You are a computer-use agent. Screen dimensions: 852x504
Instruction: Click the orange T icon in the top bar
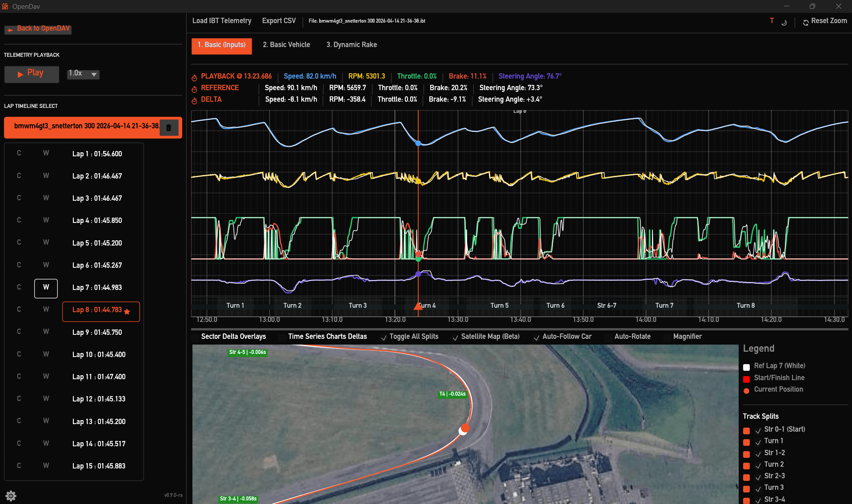[x=772, y=21]
